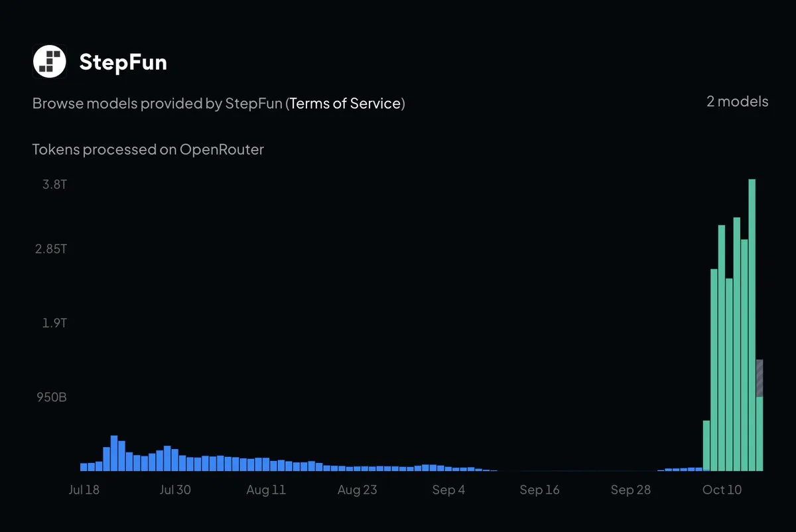The height and width of the screenshot is (532, 796).
Task: Click the gray hatched segment on the last bar
Action: 760,378
